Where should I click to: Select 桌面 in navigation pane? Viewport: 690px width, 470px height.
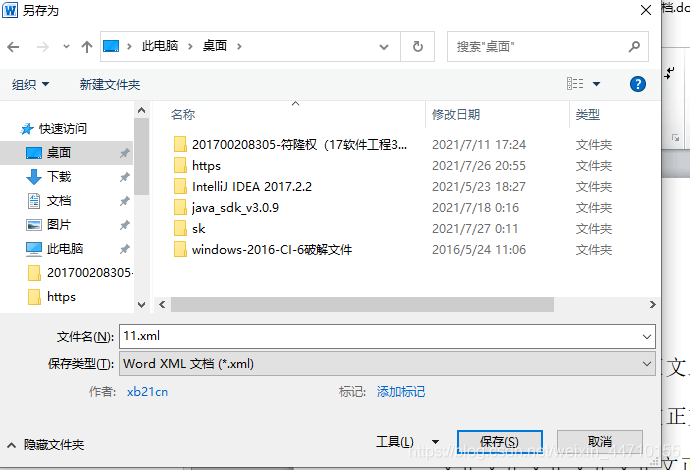pos(66,153)
